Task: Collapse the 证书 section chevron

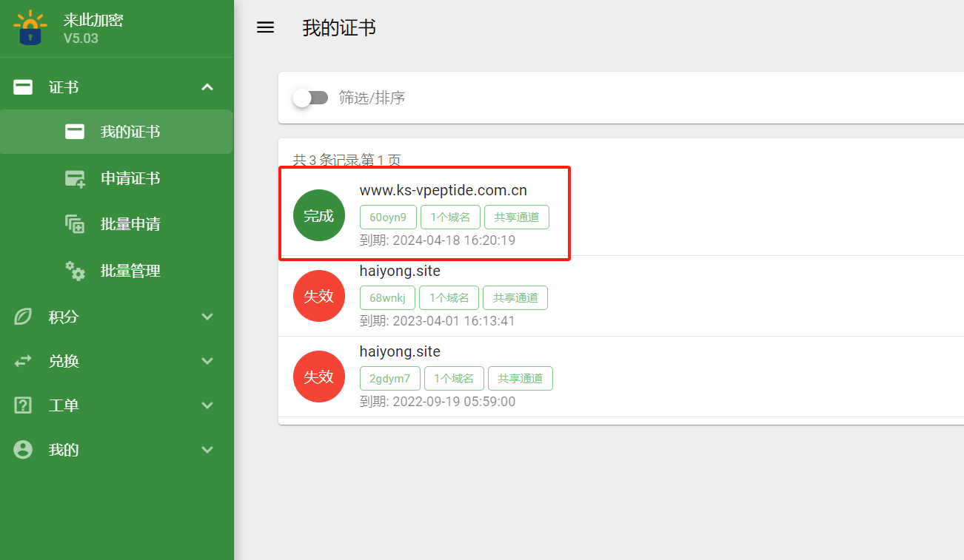Action: 207,87
